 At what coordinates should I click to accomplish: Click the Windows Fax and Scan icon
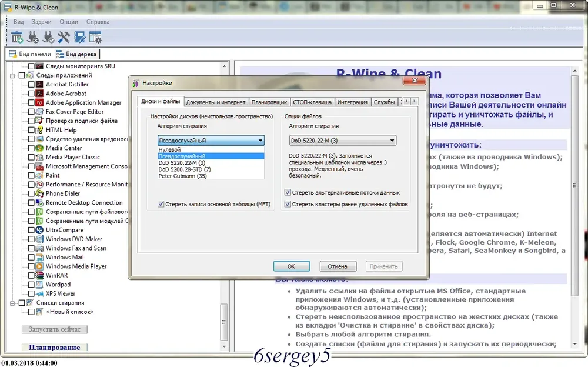click(x=39, y=248)
